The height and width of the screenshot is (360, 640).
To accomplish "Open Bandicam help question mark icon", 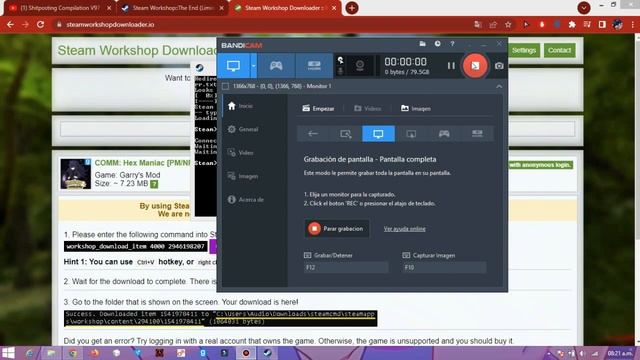I will [x=452, y=44].
